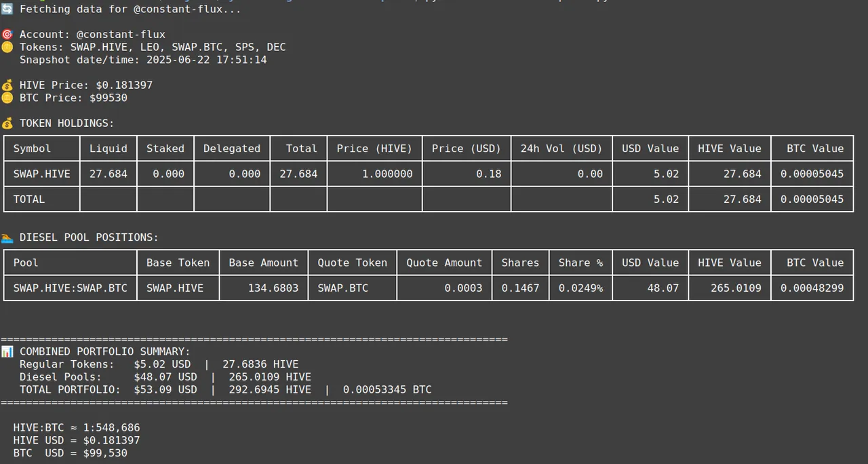Click the Liquid column header

pyautogui.click(x=108, y=149)
